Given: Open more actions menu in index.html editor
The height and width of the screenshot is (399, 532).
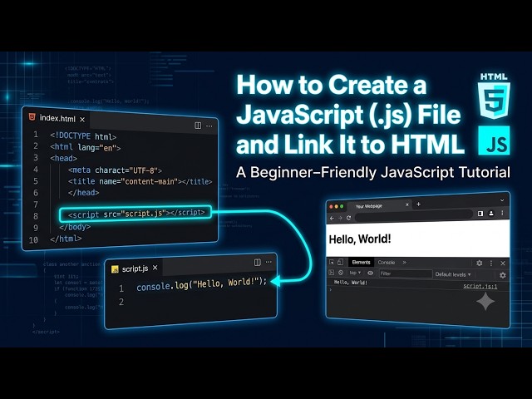Looking at the screenshot, I should pos(209,126).
